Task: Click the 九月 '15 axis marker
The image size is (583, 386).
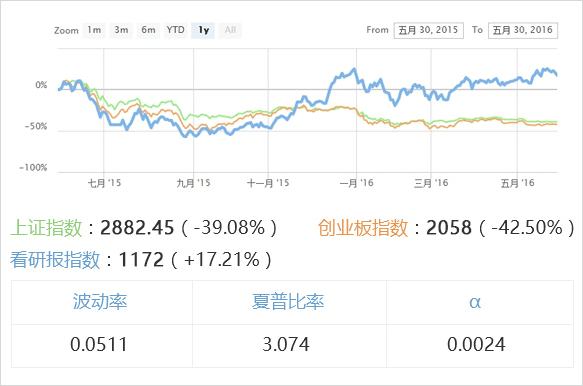Action: point(193,183)
